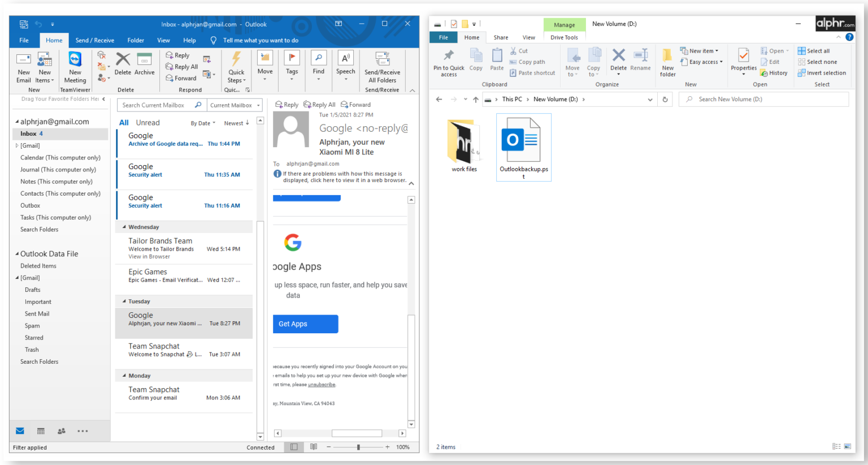Switch to the Send / Receive ribbon tab
The width and height of the screenshot is (868, 465).
click(x=94, y=40)
